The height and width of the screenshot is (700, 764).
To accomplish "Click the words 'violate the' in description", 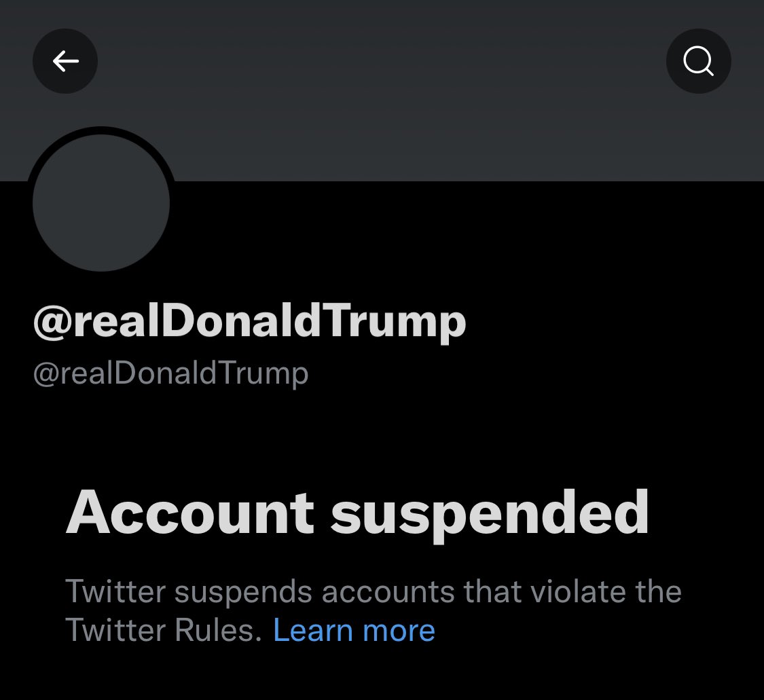I will 606,591.
